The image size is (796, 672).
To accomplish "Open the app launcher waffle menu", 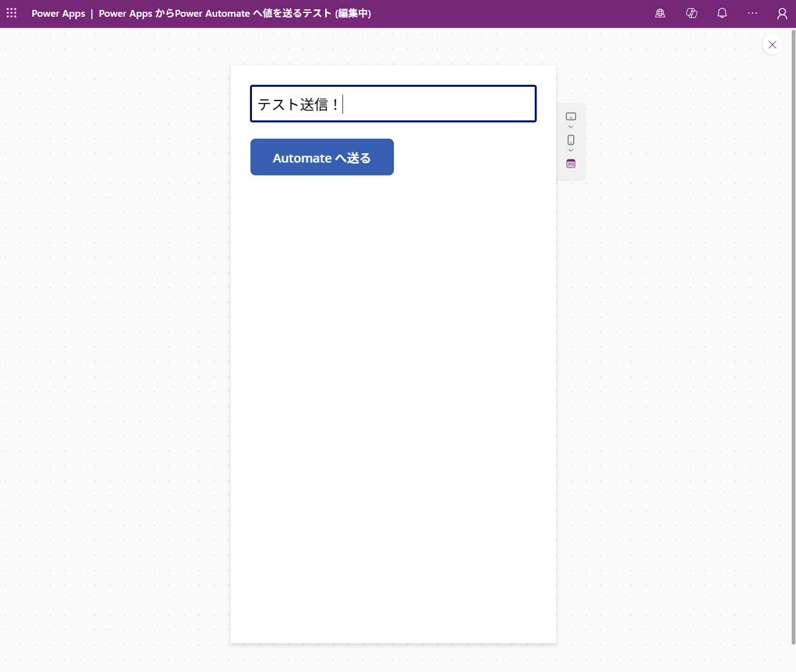I will coord(12,13).
